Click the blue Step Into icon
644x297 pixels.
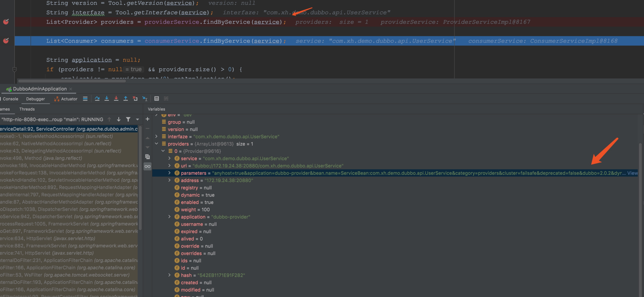[x=107, y=99]
